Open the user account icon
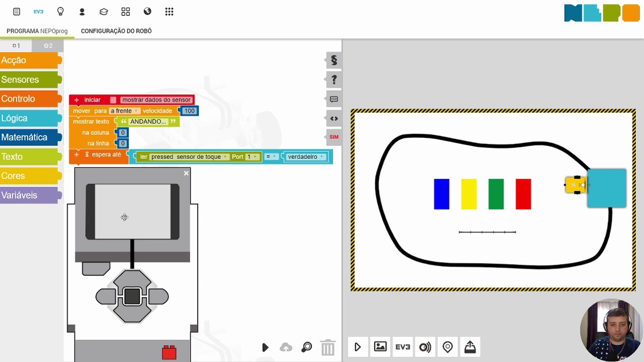The width and height of the screenshot is (644, 362). coord(82,12)
